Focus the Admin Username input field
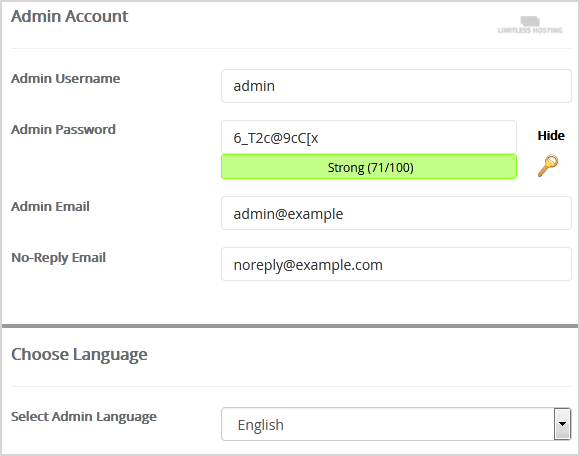This screenshot has height=456, width=580. [396, 86]
